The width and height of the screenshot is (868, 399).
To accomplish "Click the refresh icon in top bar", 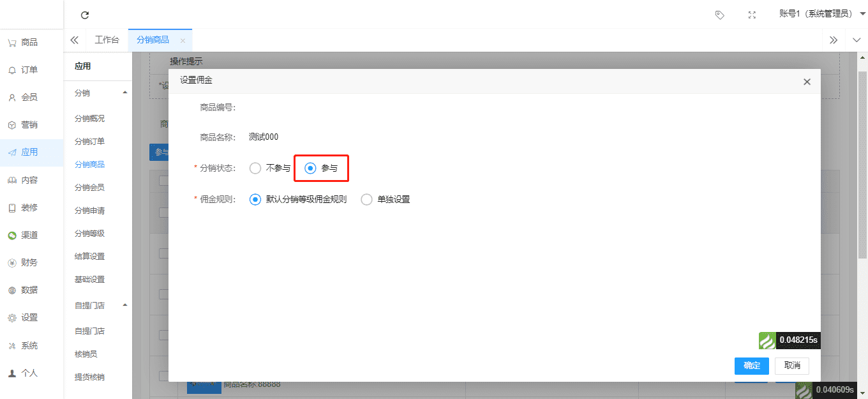I will [85, 15].
